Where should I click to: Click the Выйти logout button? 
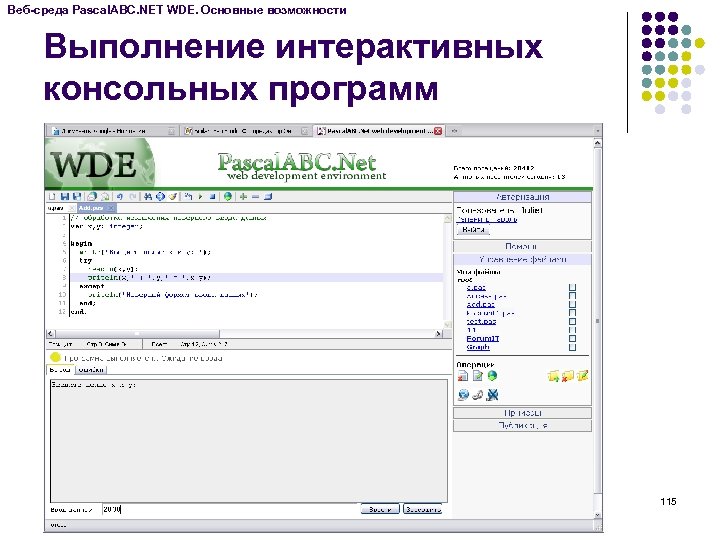pyautogui.click(x=473, y=230)
